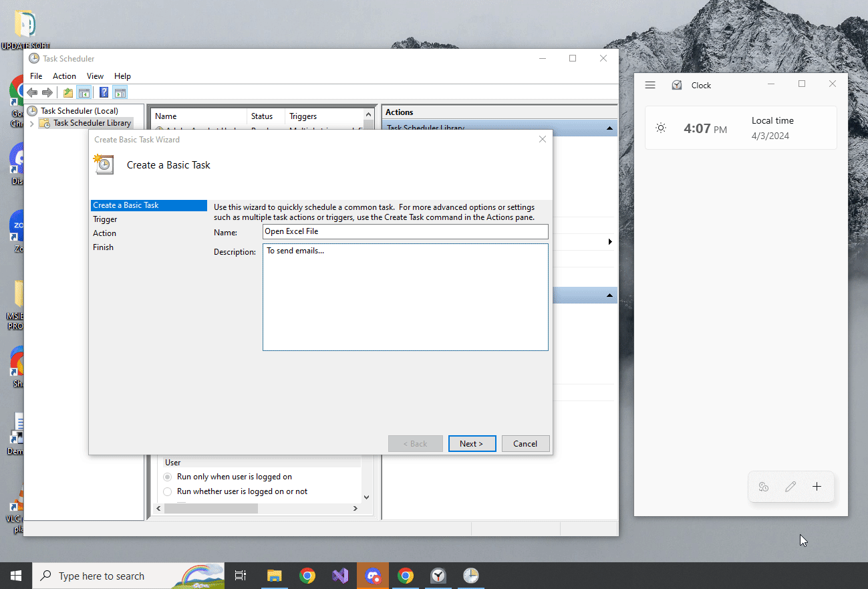The width and height of the screenshot is (868, 589).
Task: Click the Name field containing Open Excel File
Action: click(406, 231)
